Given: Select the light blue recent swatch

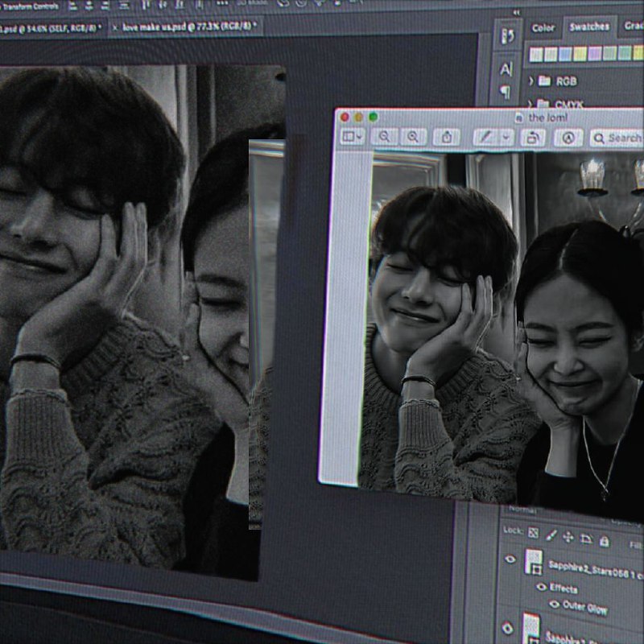Looking at the screenshot, I should [565, 54].
